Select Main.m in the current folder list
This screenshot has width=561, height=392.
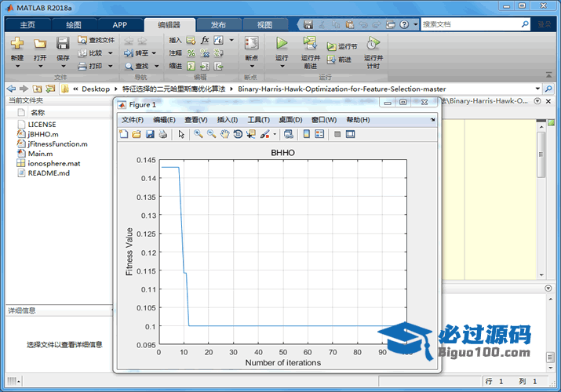(39, 154)
